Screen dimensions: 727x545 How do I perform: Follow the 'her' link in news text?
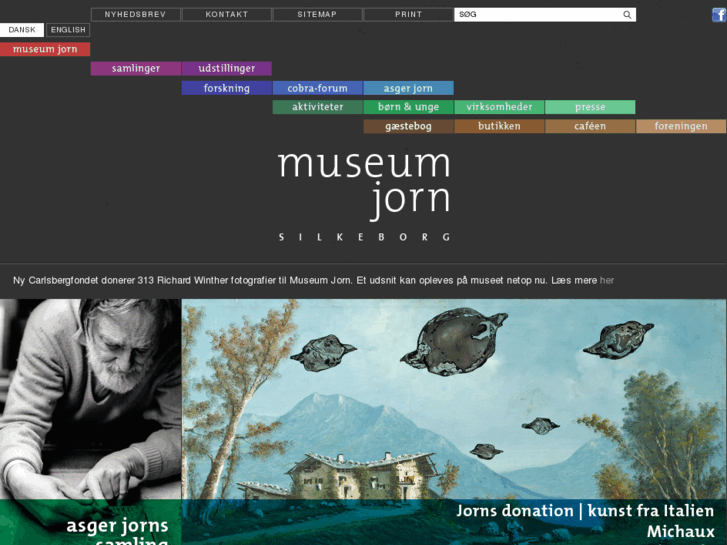(606, 281)
